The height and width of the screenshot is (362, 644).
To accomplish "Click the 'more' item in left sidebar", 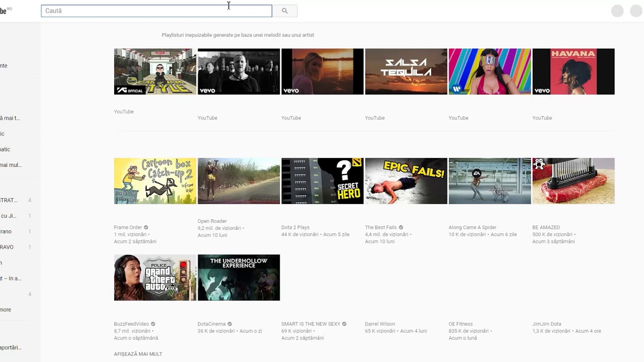I will pyautogui.click(x=6, y=310).
